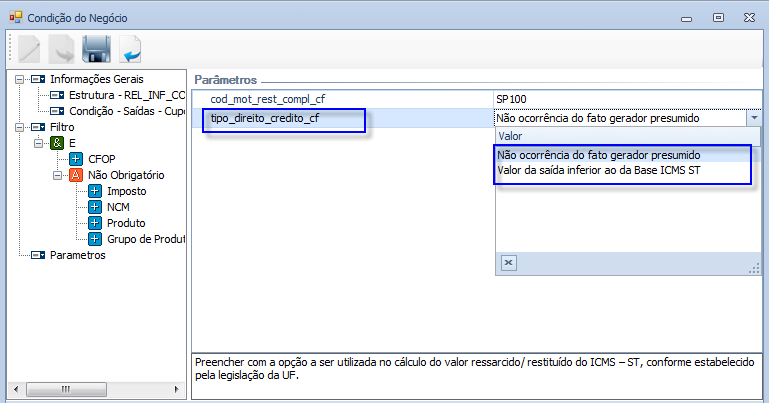Click the new document toolbar icon

(x=29, y=49)
